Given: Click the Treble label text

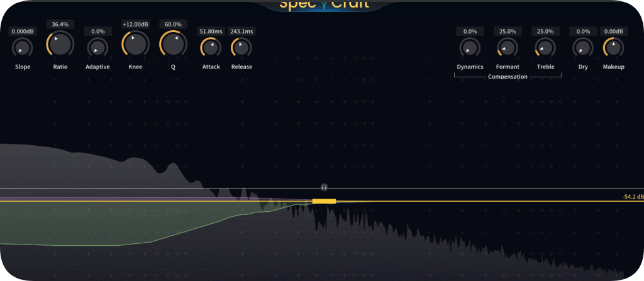Looking at the screenshot, I should coord(545,67).
